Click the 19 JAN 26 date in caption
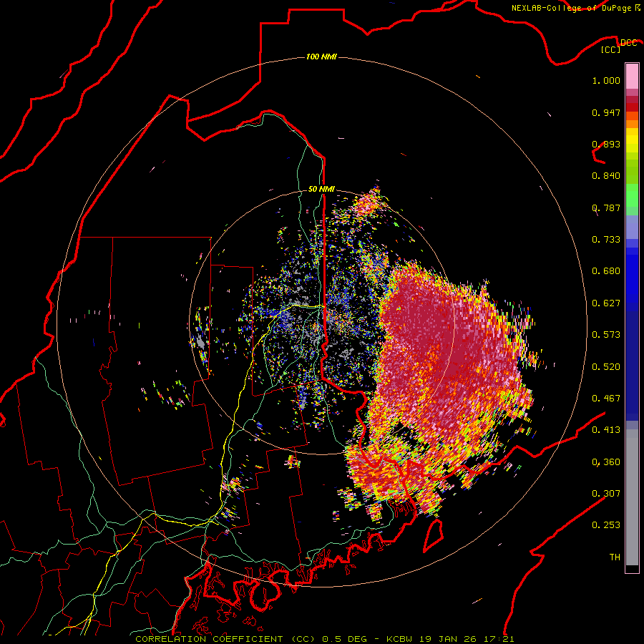Image resolution: width=644 pixels, height=644 pixels. [x=448, y=639]
